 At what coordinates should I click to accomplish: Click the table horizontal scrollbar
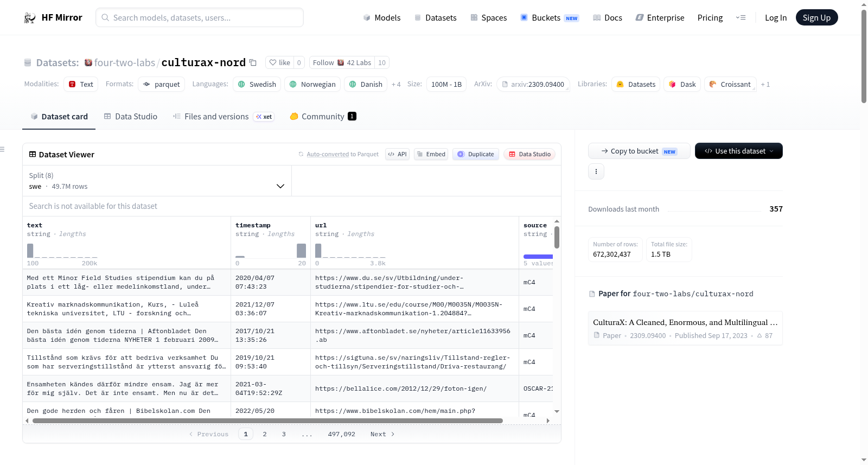tap(267, 421)
